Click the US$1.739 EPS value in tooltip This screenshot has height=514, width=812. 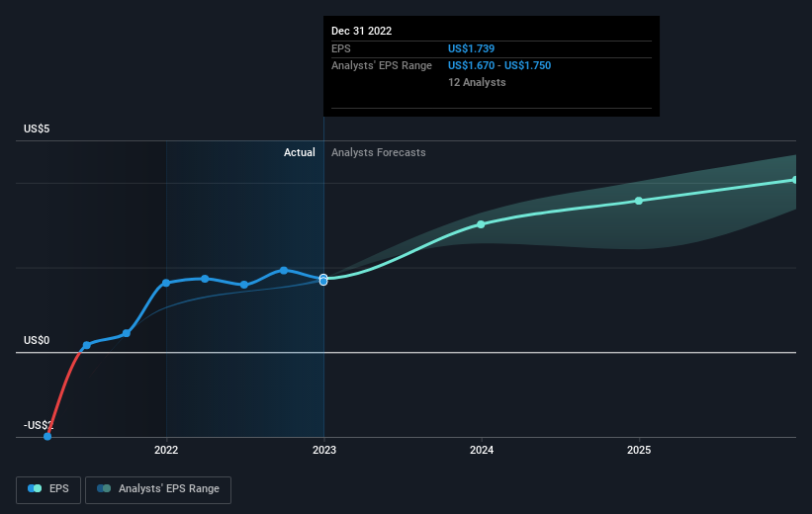pyautogui.click(x=471, y=48)
